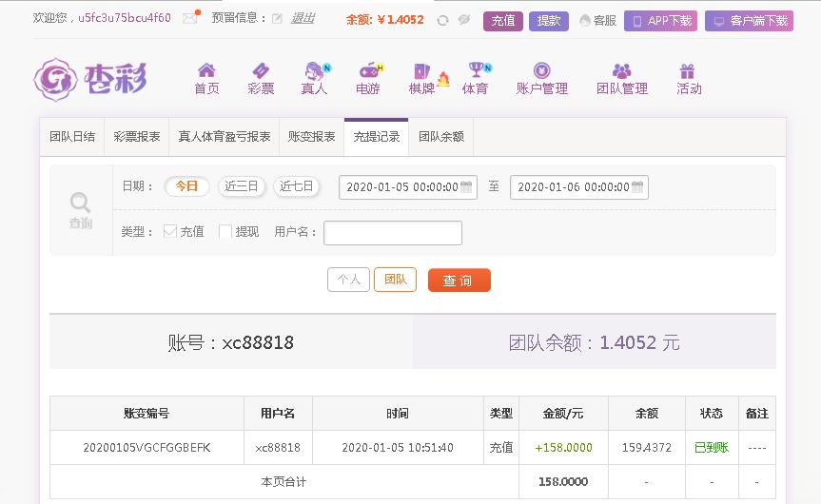The height and width of the screenshot is (504, 821).
Task: Switch to the 账变报表 tab
Action: (x=311, y=137)
